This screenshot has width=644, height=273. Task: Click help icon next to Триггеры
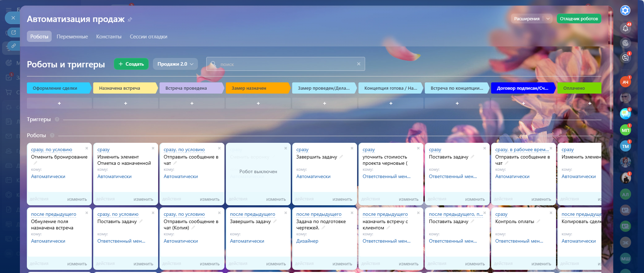pos(57,119)
